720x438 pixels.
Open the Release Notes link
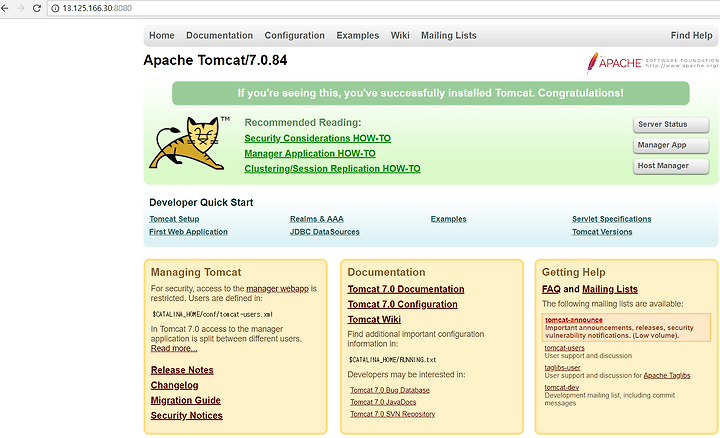(182, 370)
